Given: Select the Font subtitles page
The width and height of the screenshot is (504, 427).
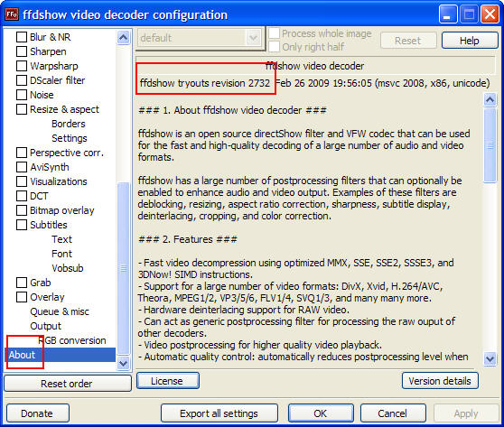Looking at the screenshot, I should point(61,254).
